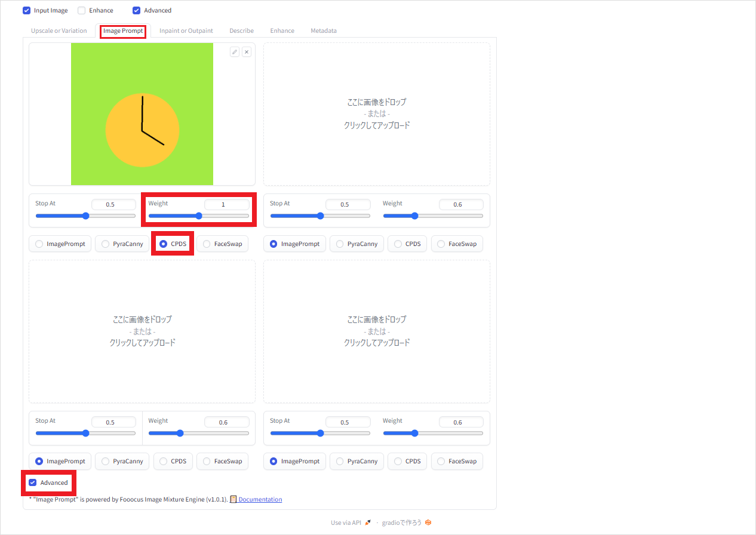Click the second slot's Weight slider
The image size is (756, 535).
click(433, 216)
